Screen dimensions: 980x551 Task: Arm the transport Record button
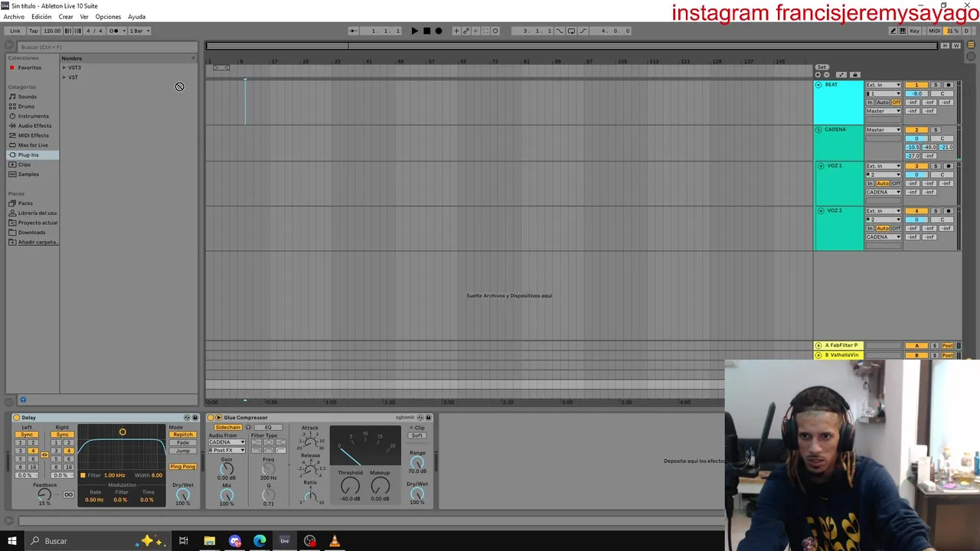pos(439,31)
